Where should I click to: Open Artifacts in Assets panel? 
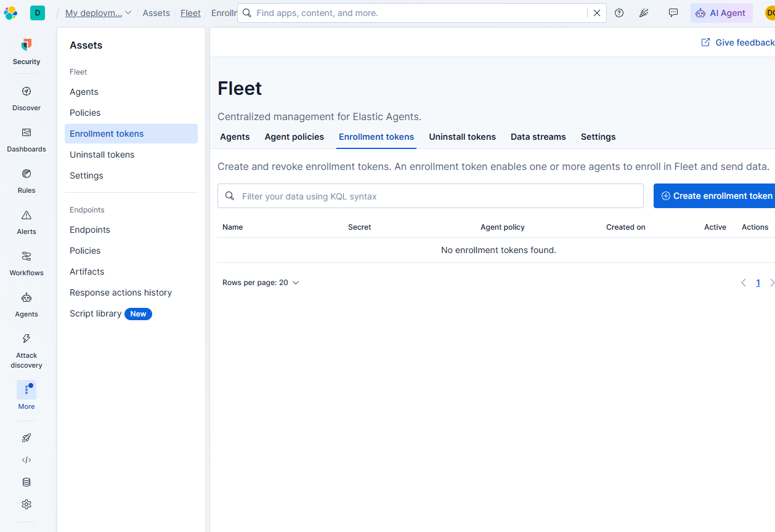coord(131,272)
